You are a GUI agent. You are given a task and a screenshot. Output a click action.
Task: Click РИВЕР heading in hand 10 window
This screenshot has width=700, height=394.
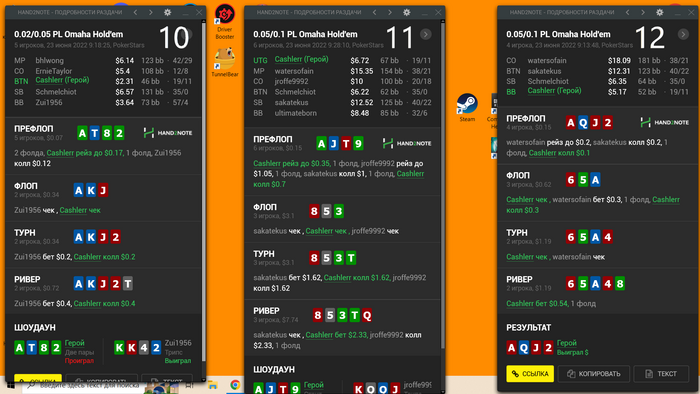coord(27,279)
